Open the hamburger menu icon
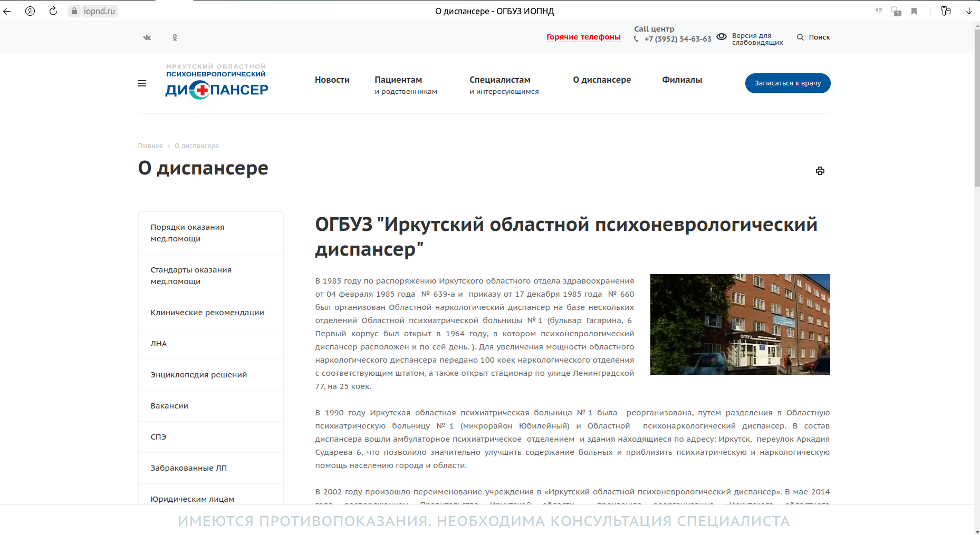This screenshot has height=535, width=980. pos(142,83)
